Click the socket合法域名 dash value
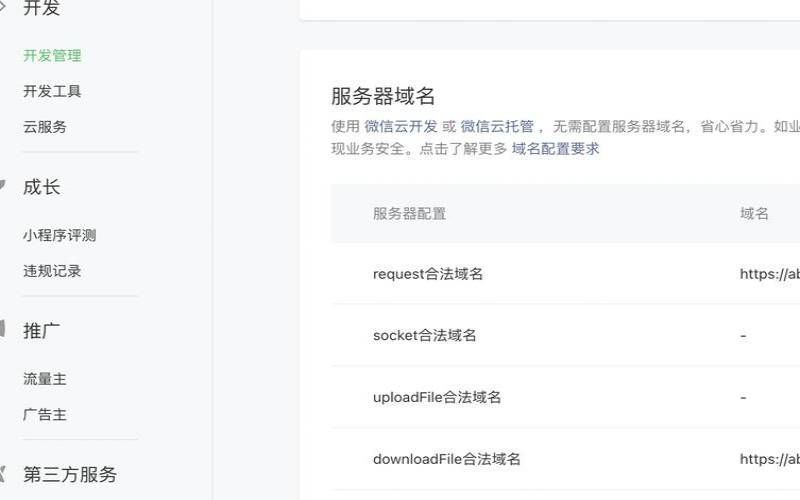This screenshot has height=500, width=800. (x=743, y=336)
